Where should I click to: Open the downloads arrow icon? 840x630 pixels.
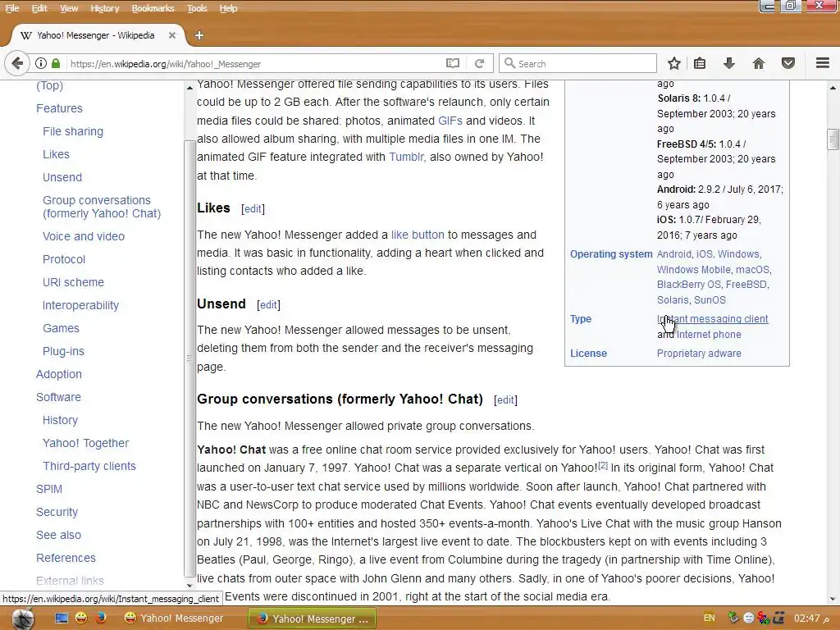click(729, 63)
